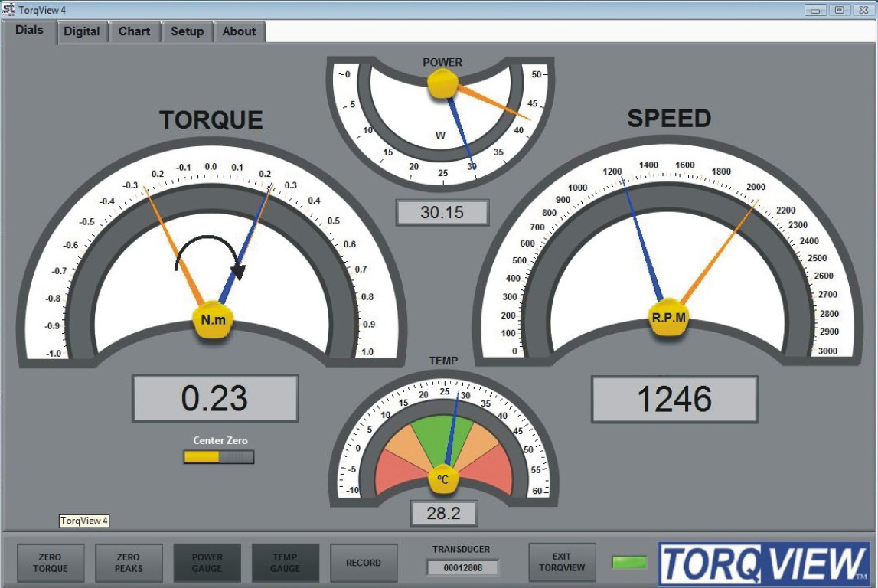The width and height of the screenshot is (878, 588).
Task: Toggle the POWER GAUGE display off
Action: [207, 562]
